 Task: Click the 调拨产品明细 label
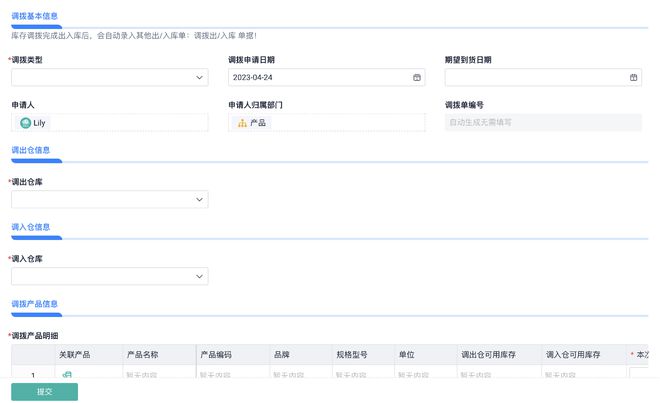pyautogui.click(x=35, y=336)
